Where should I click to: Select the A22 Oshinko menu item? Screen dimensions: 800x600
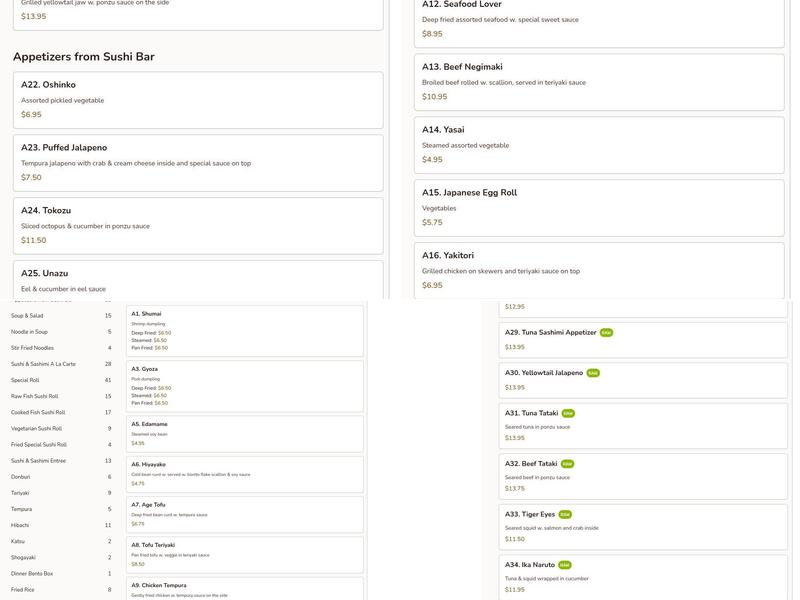(197, 99)
